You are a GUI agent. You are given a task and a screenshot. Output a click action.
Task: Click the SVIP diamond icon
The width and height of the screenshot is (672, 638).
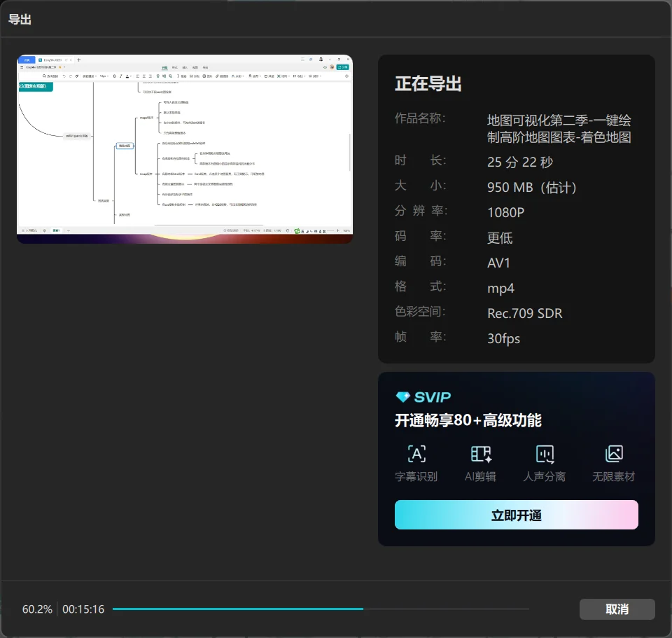(x=402, y=397)
